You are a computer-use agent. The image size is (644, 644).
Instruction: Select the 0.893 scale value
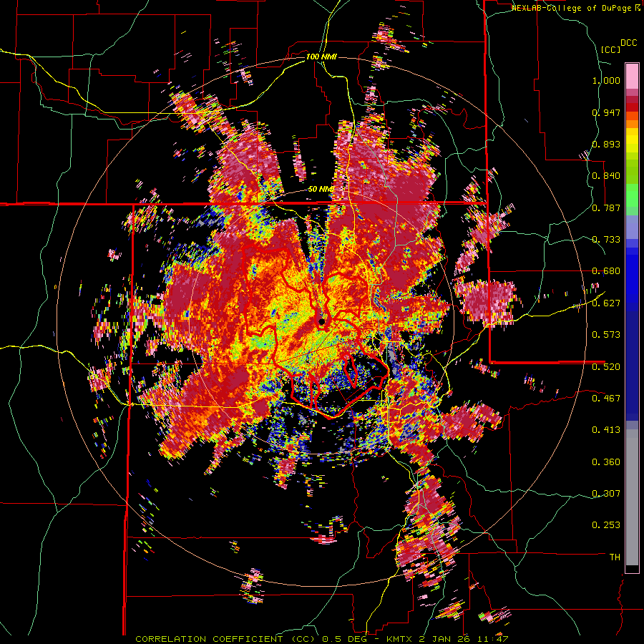[x=606, y=144]
